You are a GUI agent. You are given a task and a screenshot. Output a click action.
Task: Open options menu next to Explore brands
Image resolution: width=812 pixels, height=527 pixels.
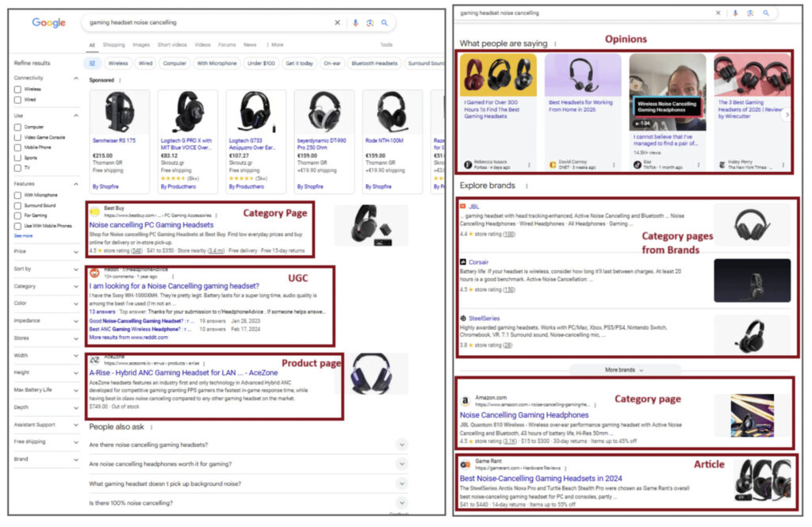(523, 185)
